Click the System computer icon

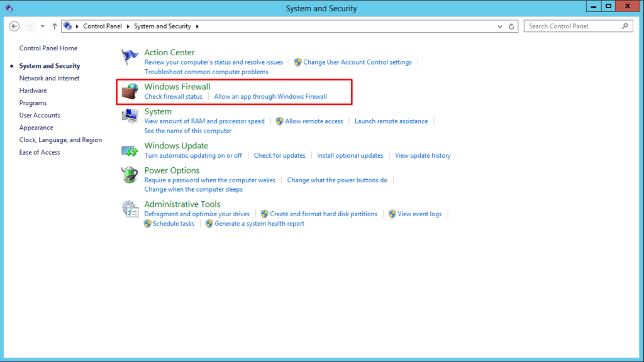point(130,116)
